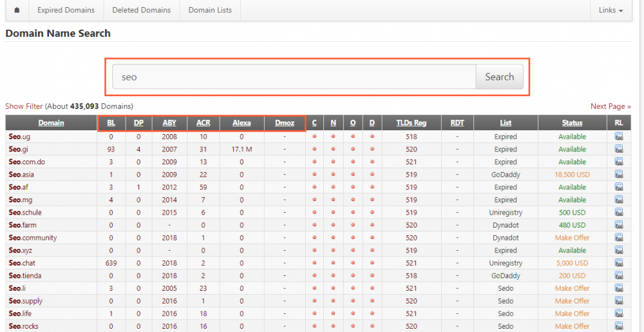Sort table by BL column
The height and width of the screenshot is (332, 644).
(x=111, y=123)
